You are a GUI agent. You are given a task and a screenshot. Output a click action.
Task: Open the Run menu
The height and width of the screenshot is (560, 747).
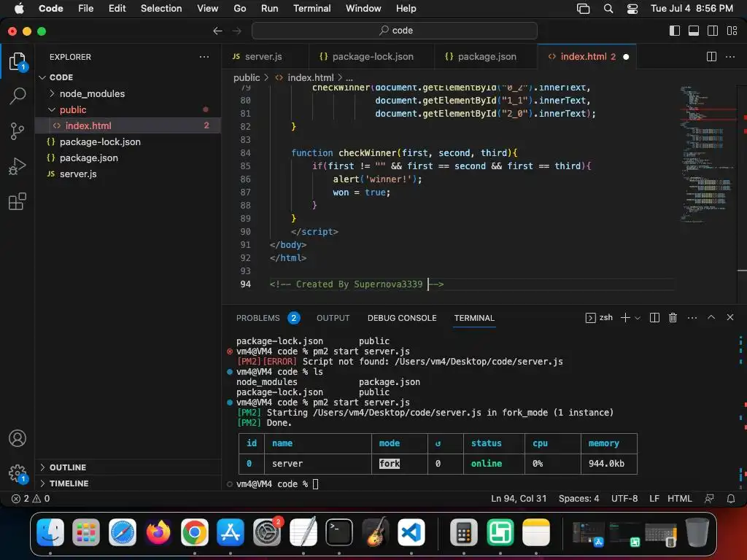(269, 8)
